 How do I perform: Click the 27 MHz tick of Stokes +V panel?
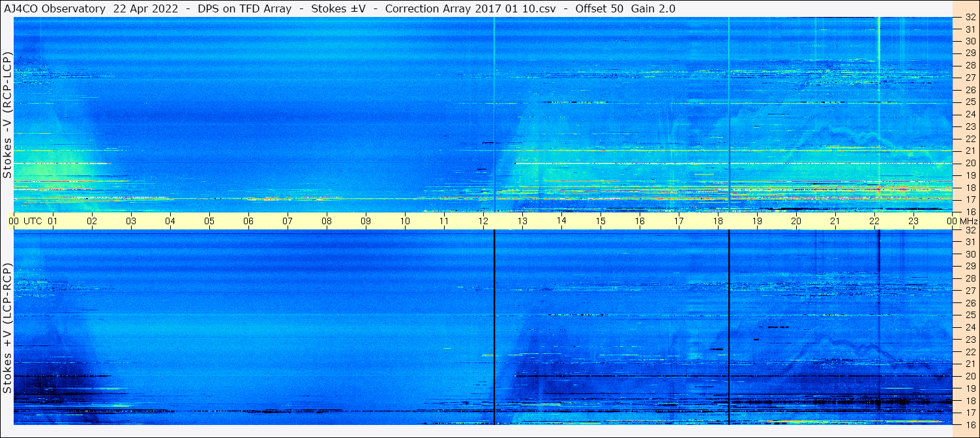[970, 291]
